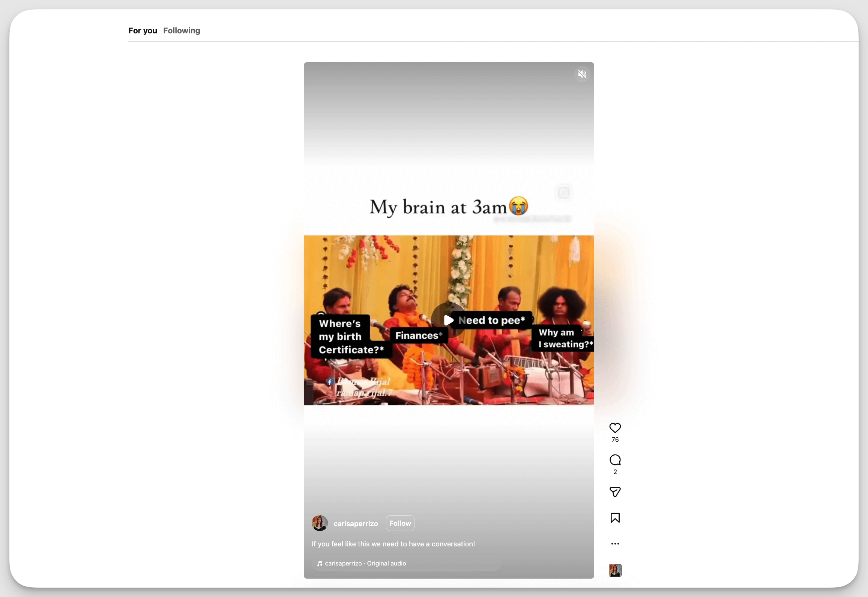868x597 pixels.
Task: Toggle like on the video with 76 likes
Action: tap(614, 427)
